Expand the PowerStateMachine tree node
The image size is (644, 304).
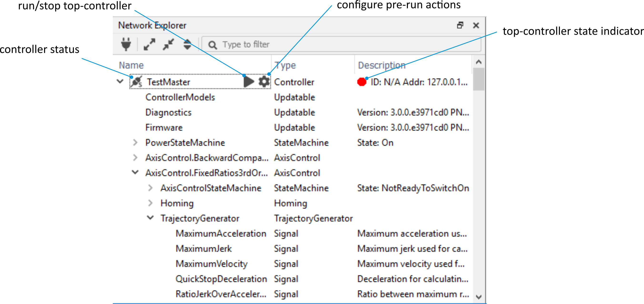click(x=135, y=142)
